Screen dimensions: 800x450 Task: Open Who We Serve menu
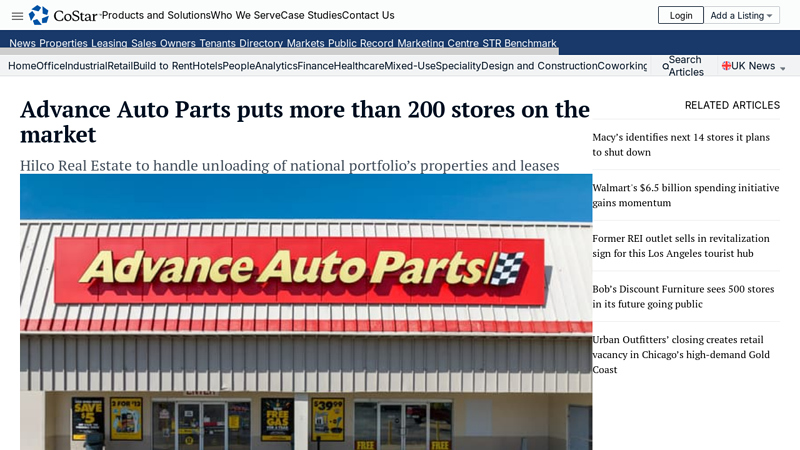(x=245, y=15)
